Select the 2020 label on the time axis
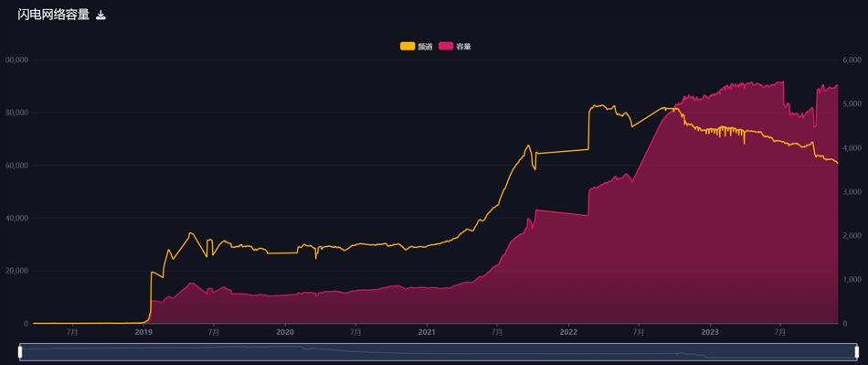The width and height of the screenshot is (868, 365). pos(285,332)
